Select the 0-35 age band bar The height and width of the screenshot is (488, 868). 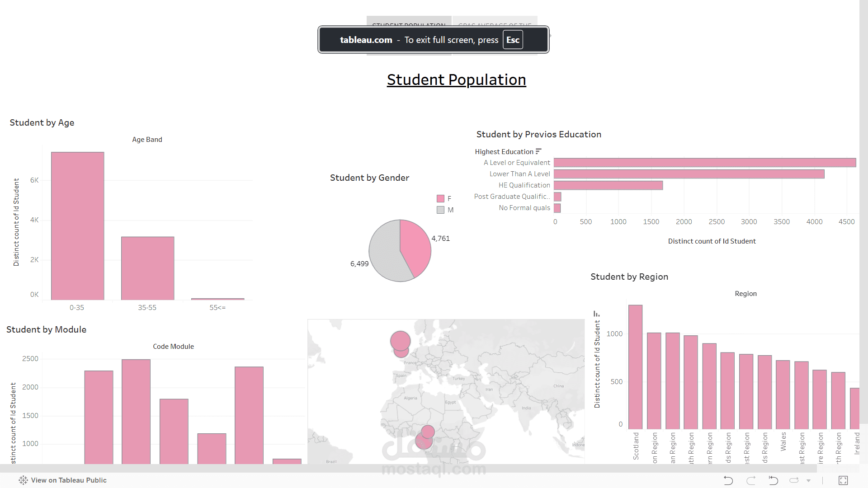click(x=78, y=226)
